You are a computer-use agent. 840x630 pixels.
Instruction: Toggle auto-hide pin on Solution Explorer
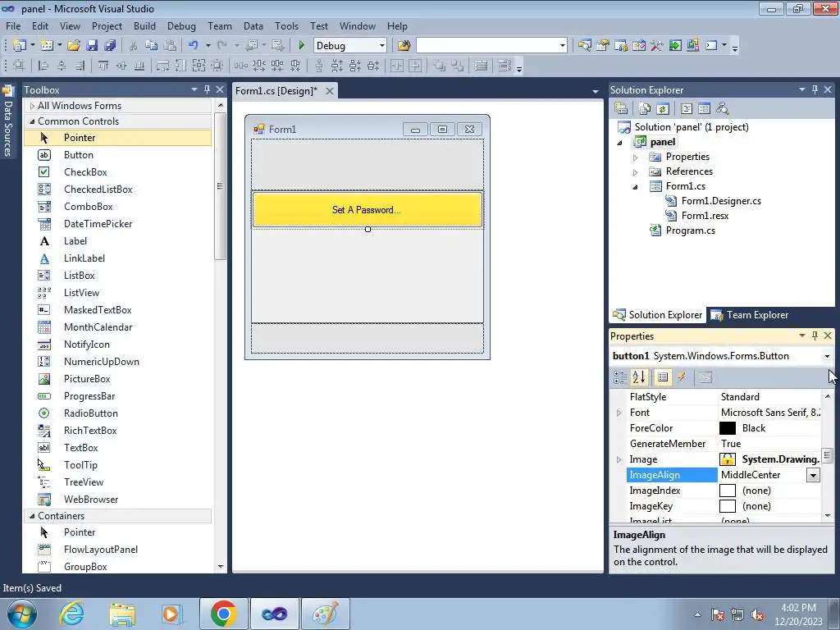pyautogui.click(x=815, y=89)
